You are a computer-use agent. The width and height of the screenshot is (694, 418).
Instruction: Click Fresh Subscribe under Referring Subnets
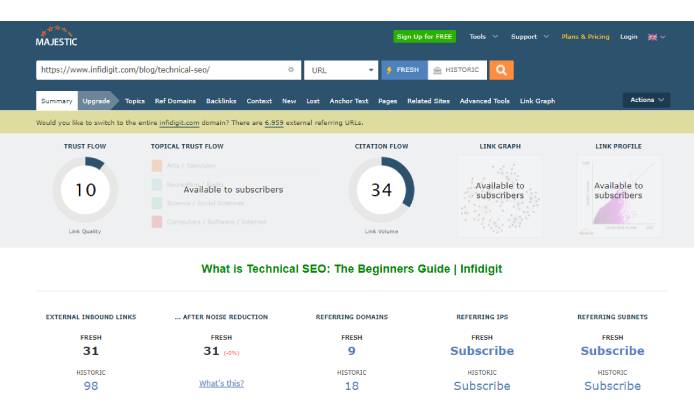coord(613,351)
